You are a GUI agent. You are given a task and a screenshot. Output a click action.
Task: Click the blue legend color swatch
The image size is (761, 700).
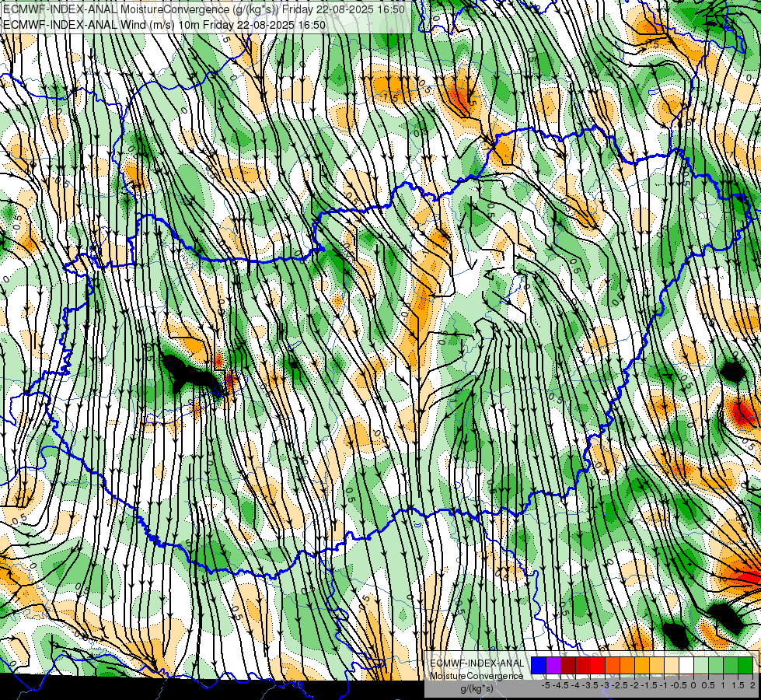pyautogui.click(x=539, y=665)
